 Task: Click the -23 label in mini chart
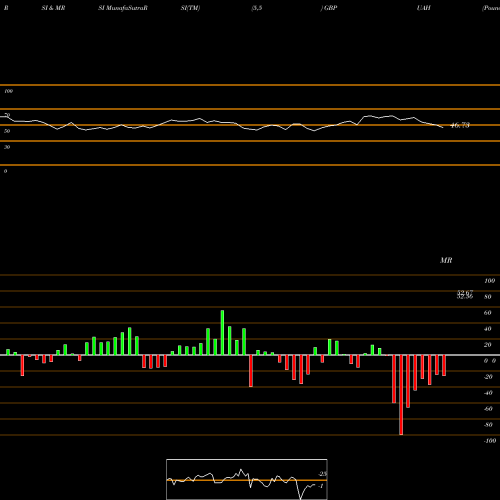(323, 474)
